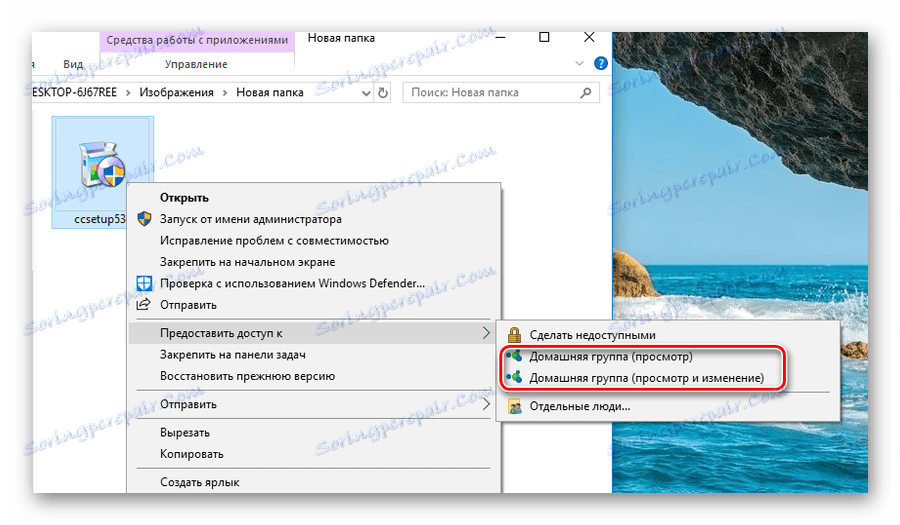
Task: Open the lower Отправить menu entry
Action: tap(188, 404)
